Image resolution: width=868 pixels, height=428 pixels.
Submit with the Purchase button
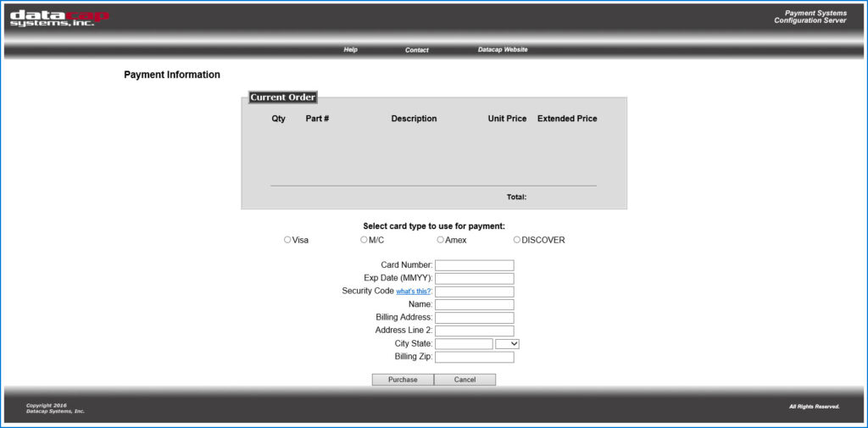403,380
